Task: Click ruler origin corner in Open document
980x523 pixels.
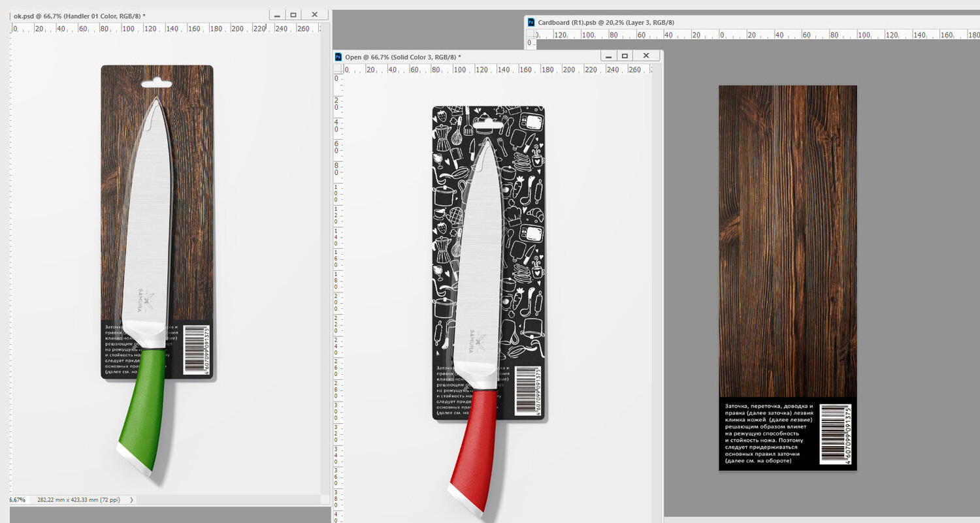Action: (337, 69)
